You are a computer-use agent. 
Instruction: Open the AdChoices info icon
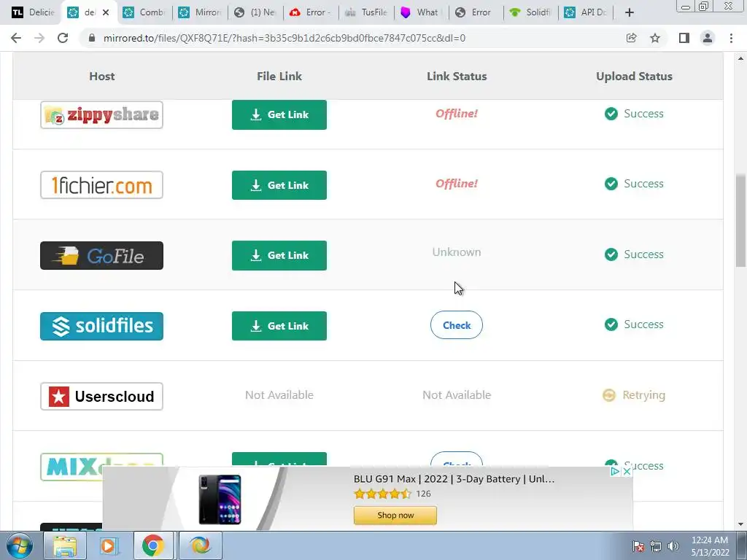pos(615,472)
